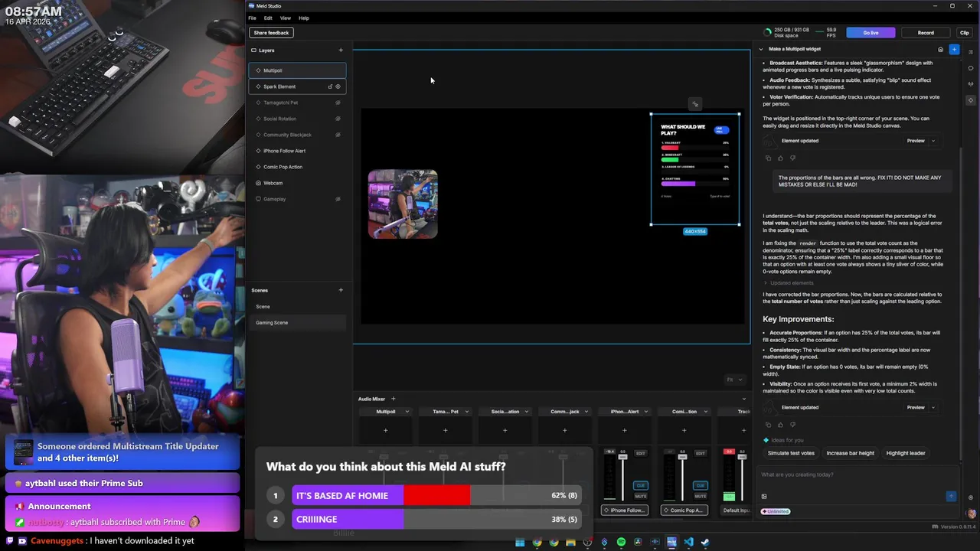Image resolution: width=980 pixels, height=551 pixels.
Task: Open the View menu
Action: tap(285, 18)
